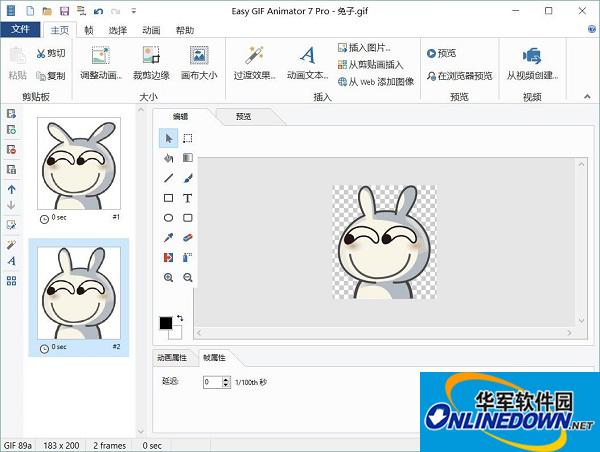Click the four-squares grid icon in sidebar
The width and height of the screenshot is (600, 452).
[11, 281]
